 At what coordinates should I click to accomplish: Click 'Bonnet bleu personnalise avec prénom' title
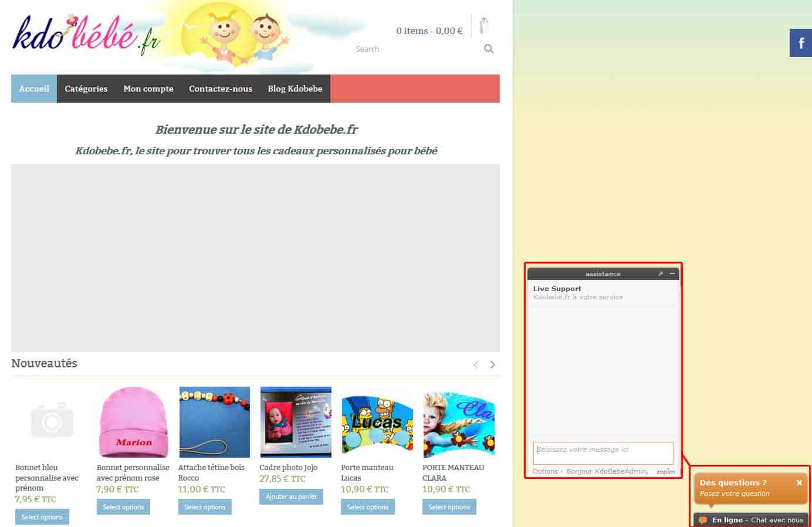(x=47, y=478)
